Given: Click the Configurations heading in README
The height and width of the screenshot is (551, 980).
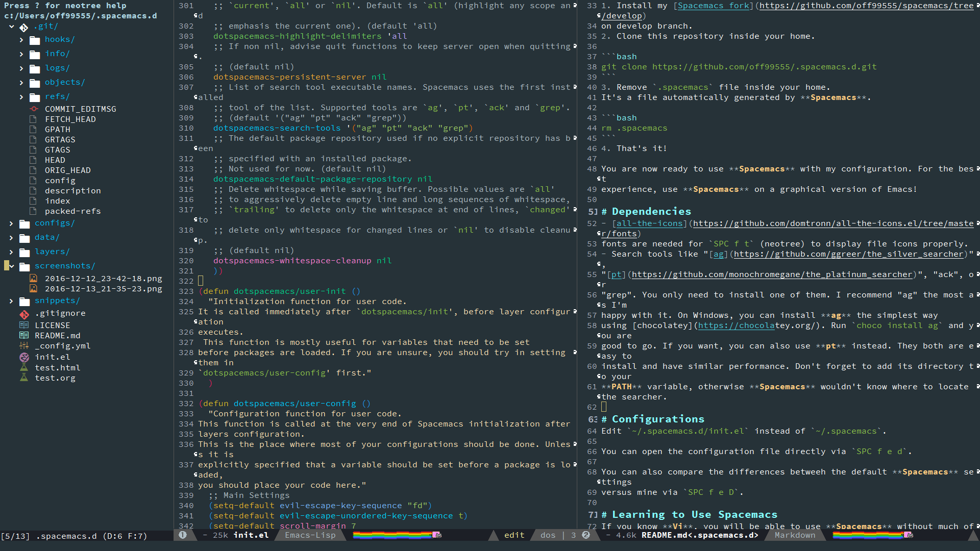Looking at the screenshot, I should point(658,419).
